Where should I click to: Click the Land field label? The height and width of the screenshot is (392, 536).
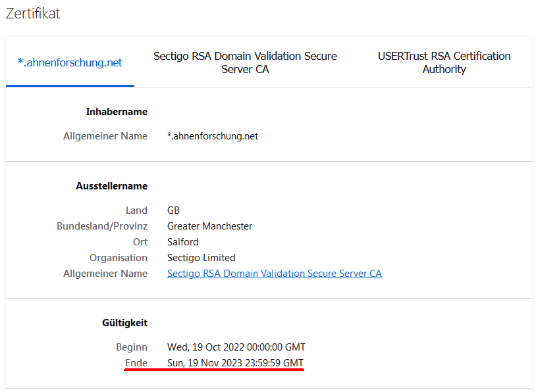point(136,210)
